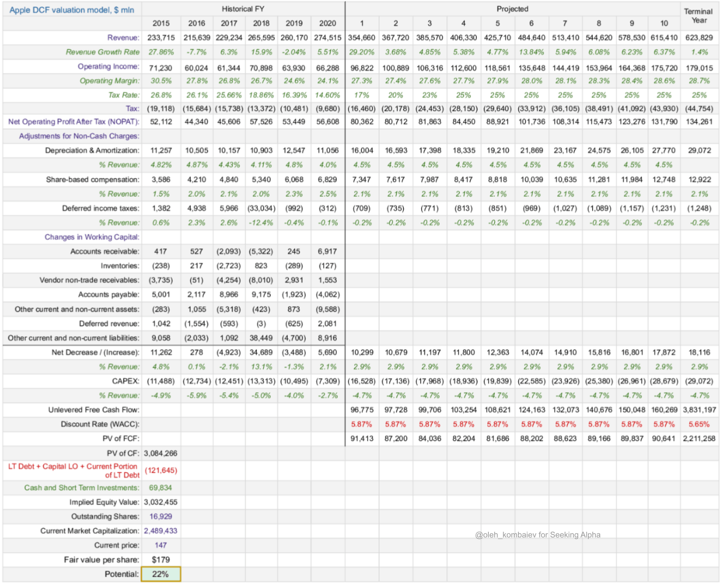Select the Revenue row label

tap(123, 37)
